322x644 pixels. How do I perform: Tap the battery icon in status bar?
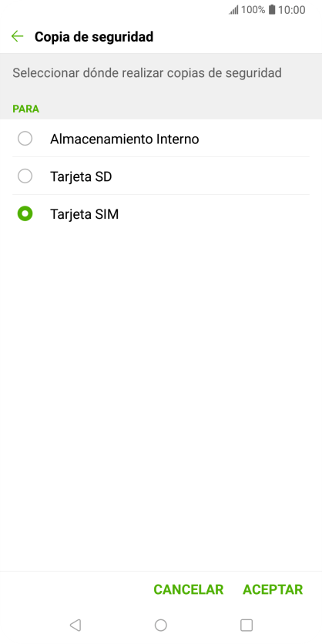(x=271, y=10)
